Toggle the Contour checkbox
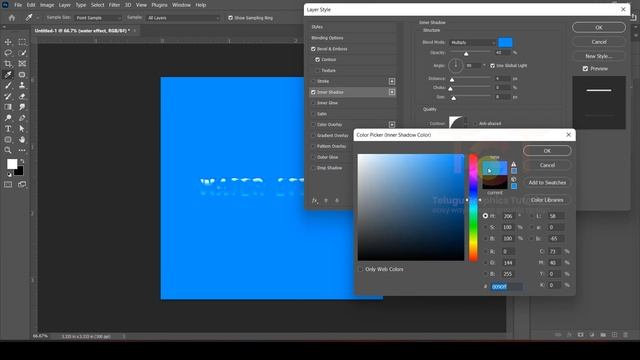Viewport: 640px width, 360px height. pos(318,60)
